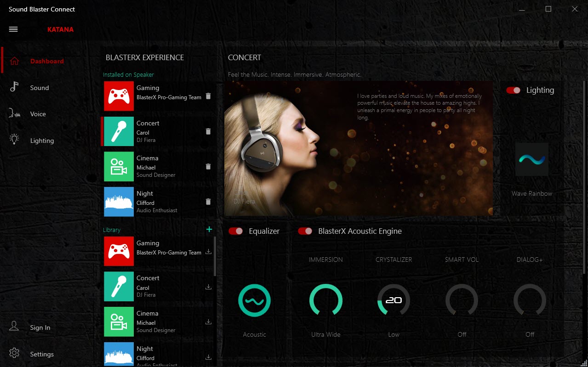Click Library Night skyline tile
Viewport: 588px width, 367px height.
[119, 354]
